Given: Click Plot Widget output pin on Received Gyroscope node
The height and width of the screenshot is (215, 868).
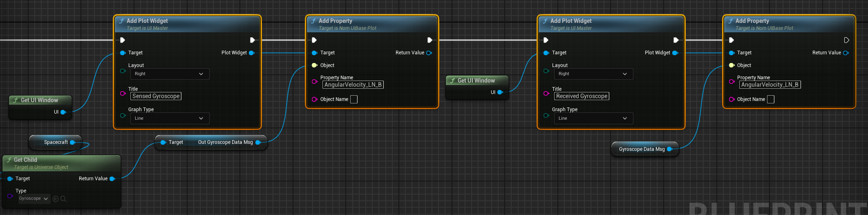Looking at the screenshot, I should click(x=675, y=53).
